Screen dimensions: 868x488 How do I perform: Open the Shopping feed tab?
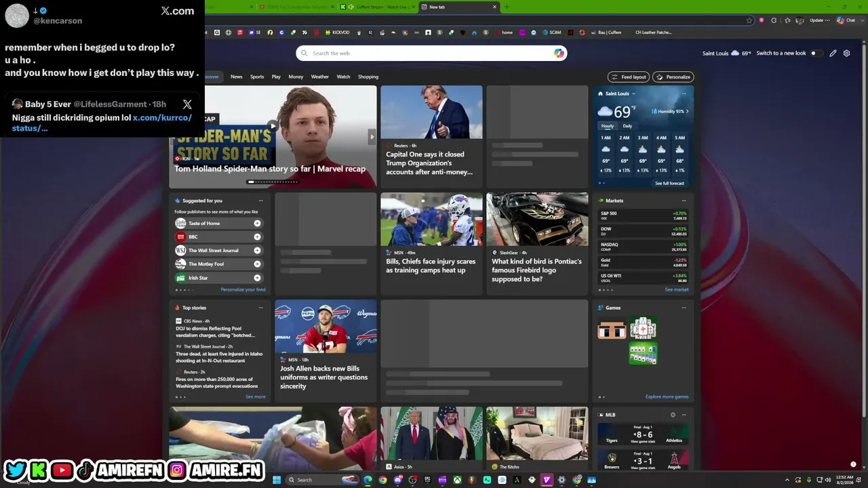coord(368,77)
